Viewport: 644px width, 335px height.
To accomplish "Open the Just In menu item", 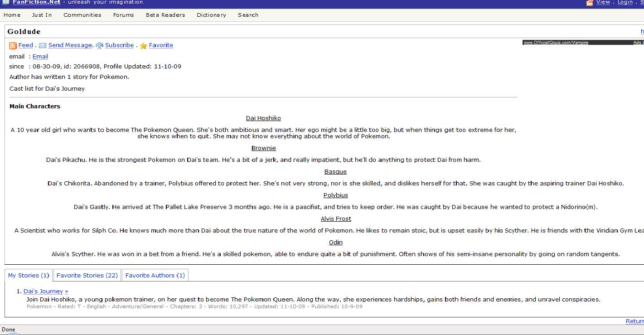I will pos(42,15).
